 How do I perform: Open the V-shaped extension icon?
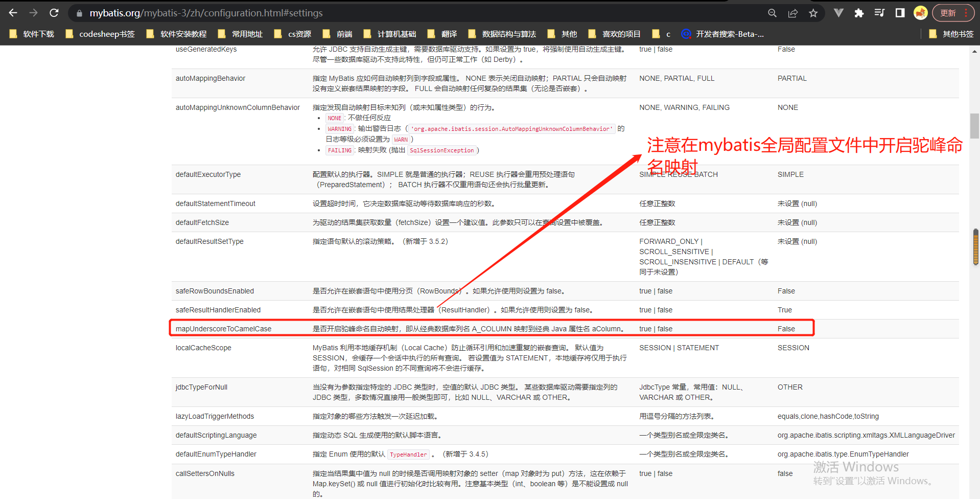tap(838, 13)
